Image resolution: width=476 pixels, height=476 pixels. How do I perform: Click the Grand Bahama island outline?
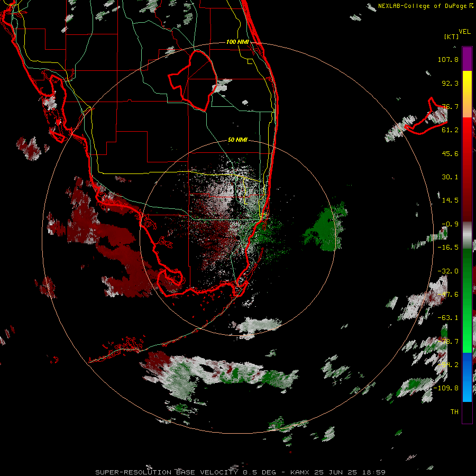point(426,117)
